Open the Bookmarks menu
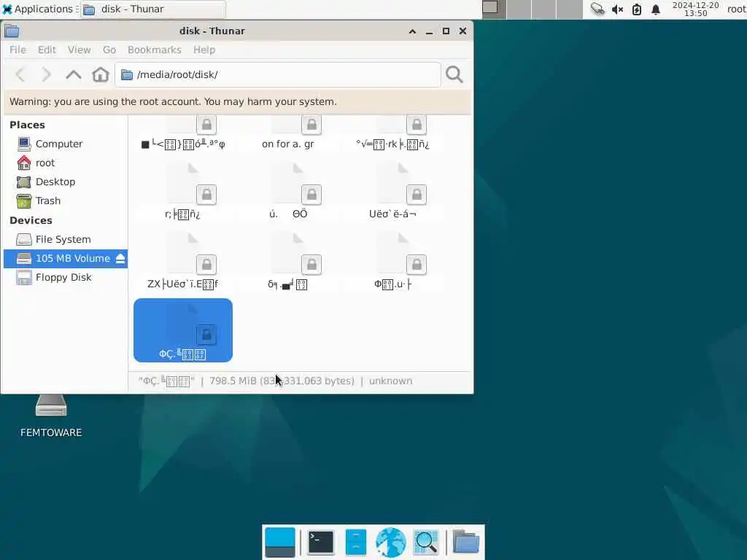The height and width of the screenshot is (560, 747). pos(155,50)
